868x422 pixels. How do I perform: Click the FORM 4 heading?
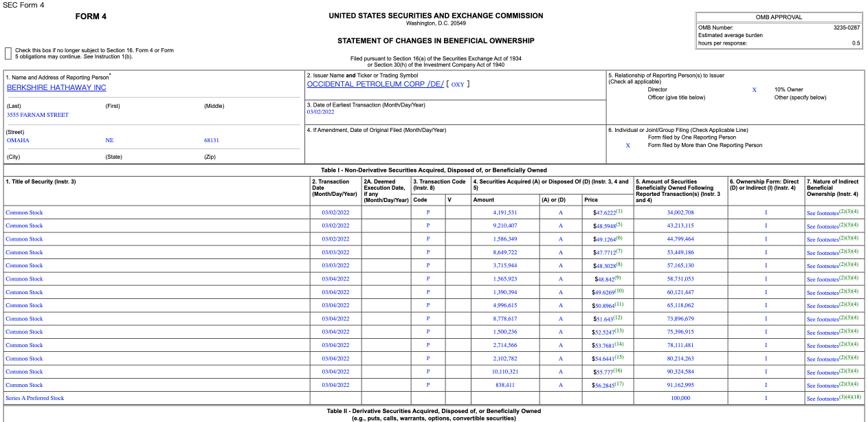[91, 16]
